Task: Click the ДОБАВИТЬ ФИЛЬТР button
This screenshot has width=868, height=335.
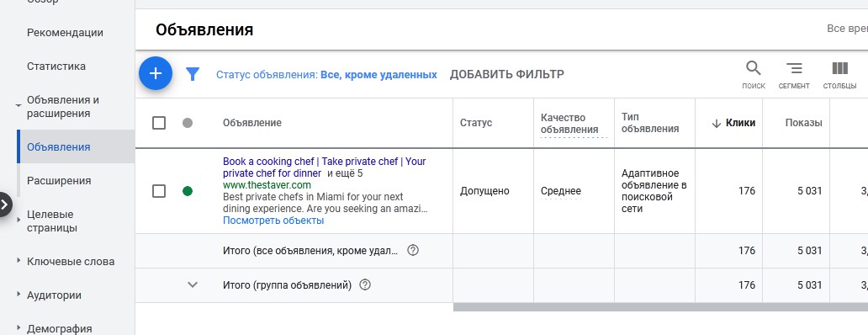Action: click(x=506, y=74)
